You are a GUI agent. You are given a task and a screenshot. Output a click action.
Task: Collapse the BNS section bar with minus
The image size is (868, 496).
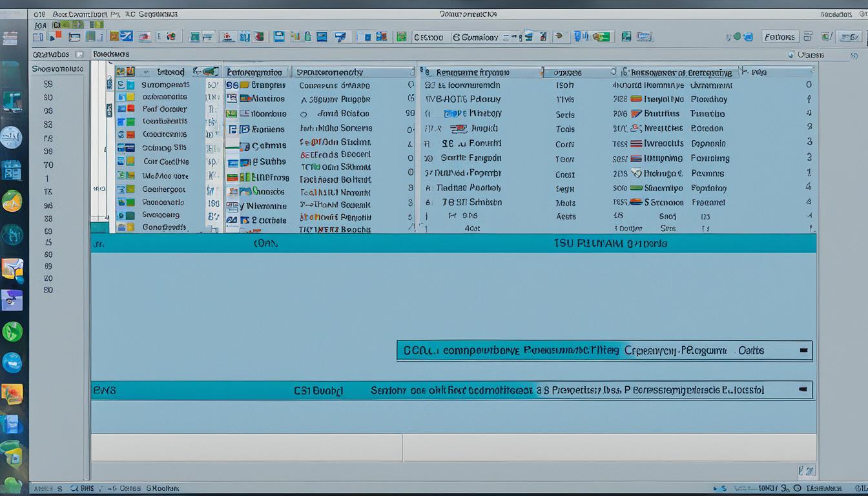(803, 390)
